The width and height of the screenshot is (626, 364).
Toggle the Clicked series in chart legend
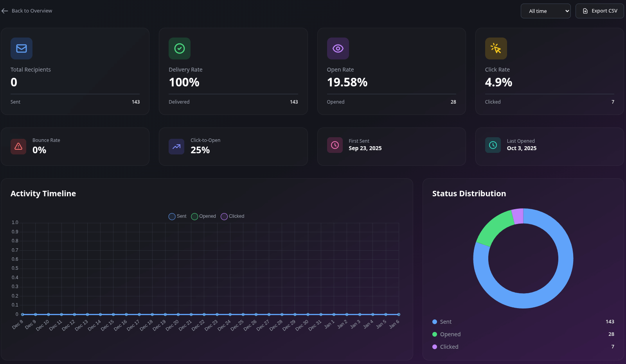point(232,216)
